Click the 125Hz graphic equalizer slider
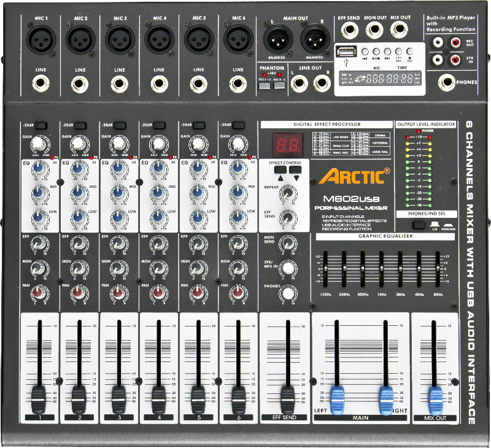Viewport: 491px width, 448px height. pos(325,269)
